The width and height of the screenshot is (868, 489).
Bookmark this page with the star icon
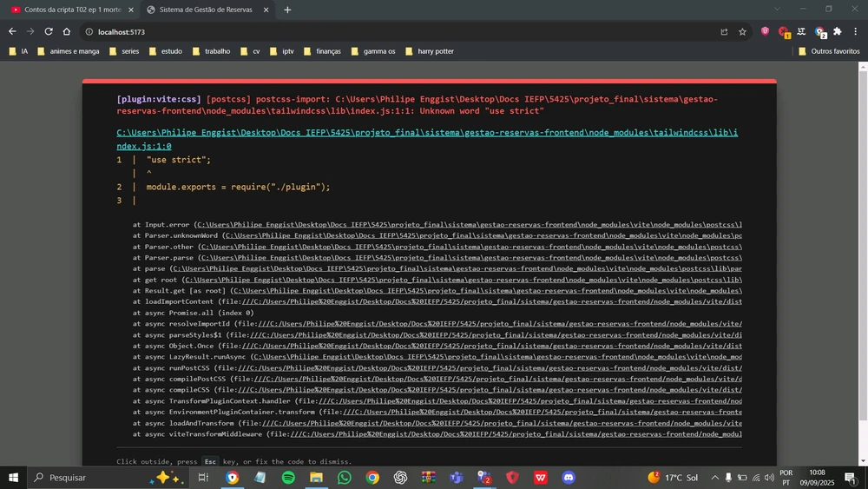(x=742, y=31)
